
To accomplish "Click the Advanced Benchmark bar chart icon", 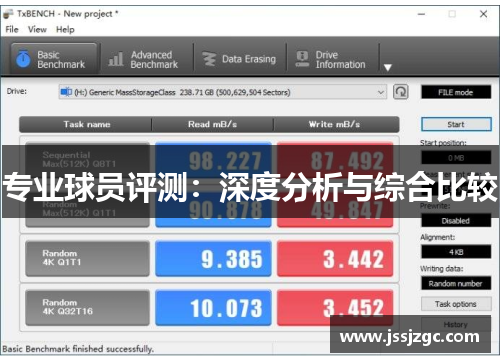I will tap(116, 59).
